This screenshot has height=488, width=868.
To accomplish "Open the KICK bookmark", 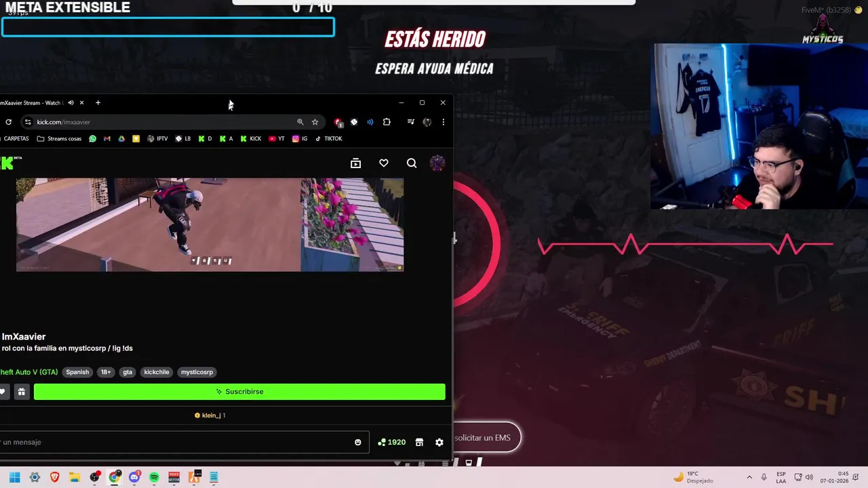I will point(250,139).
